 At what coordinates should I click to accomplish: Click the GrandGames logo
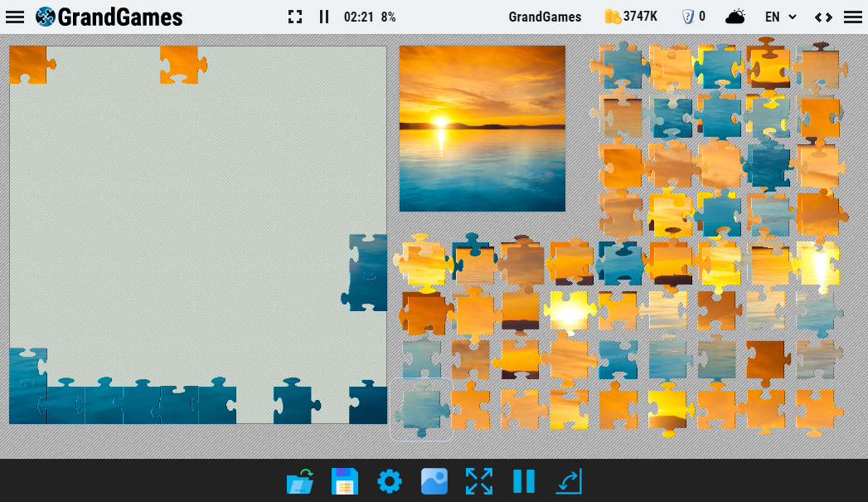[x=109, y=17]
